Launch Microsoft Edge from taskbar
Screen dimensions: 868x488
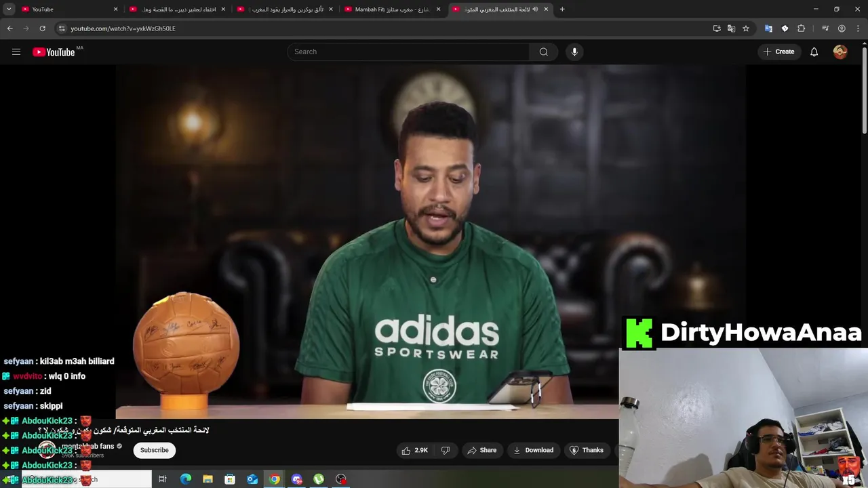pyautogui.click(x=185, y=479)
